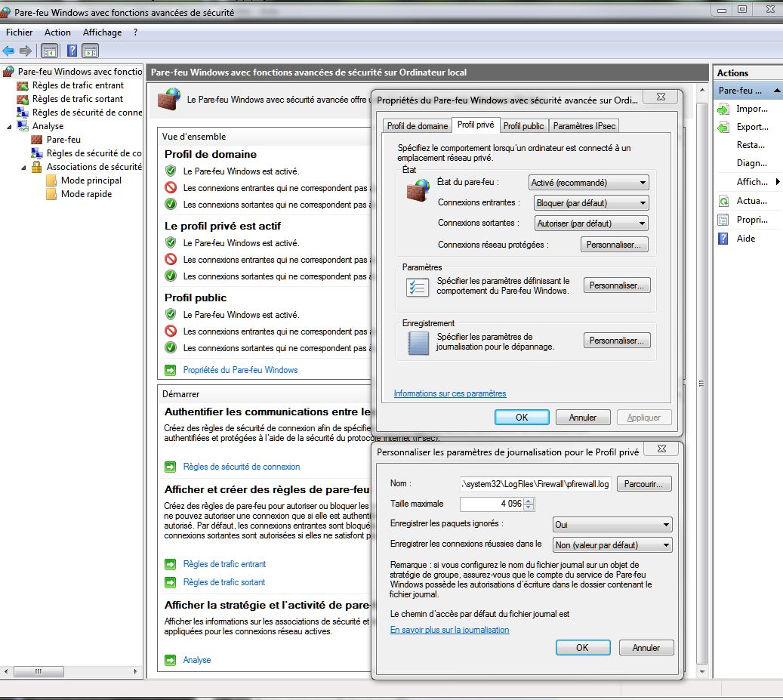Click the Propriétés action icon

click(723, 220)
